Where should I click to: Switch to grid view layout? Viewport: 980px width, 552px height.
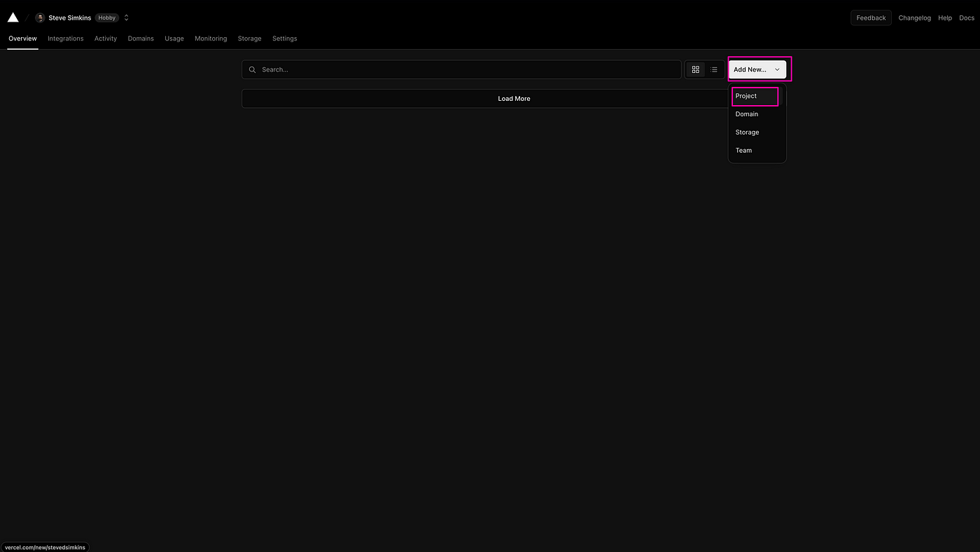point(695,69)
